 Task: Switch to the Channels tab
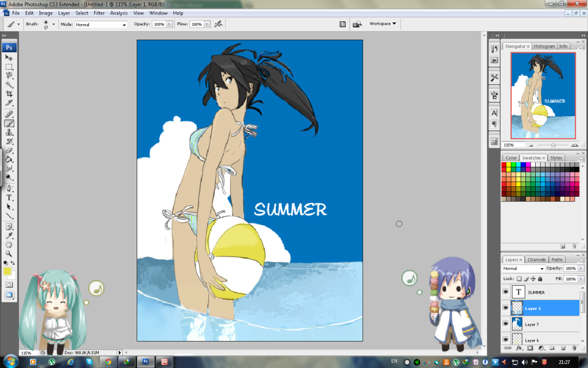pyautogui.click(x=536, y=259)
